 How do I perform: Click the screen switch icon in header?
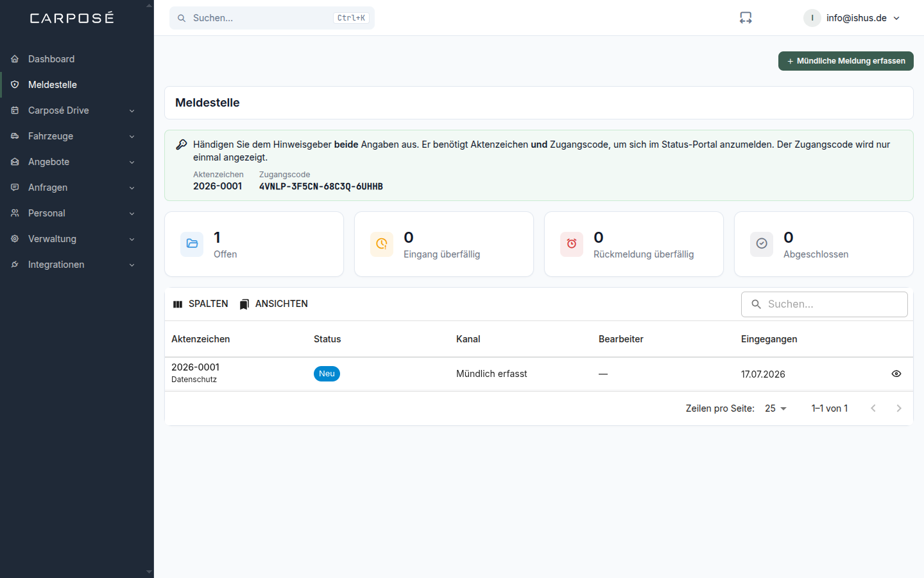[746, 18]
